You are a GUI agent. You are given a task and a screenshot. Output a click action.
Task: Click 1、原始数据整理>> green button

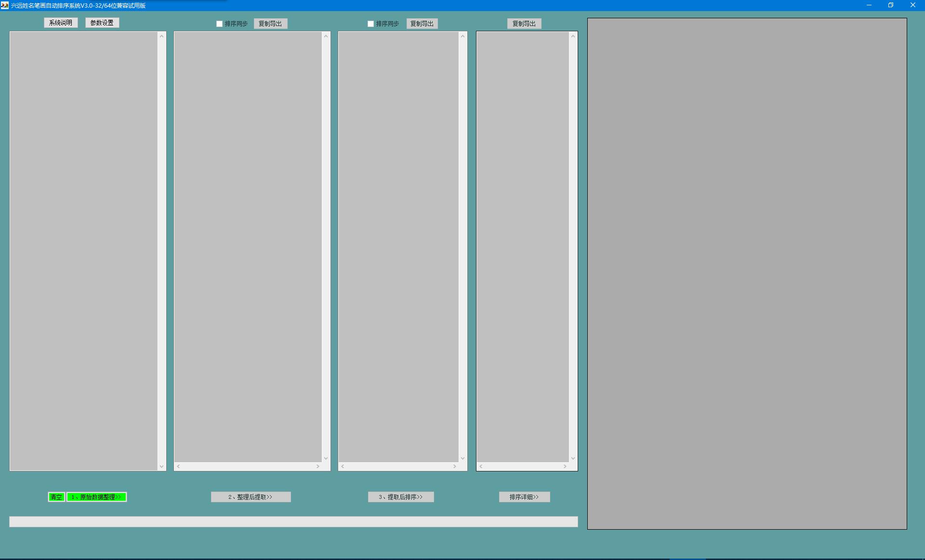tap(96, 497)
